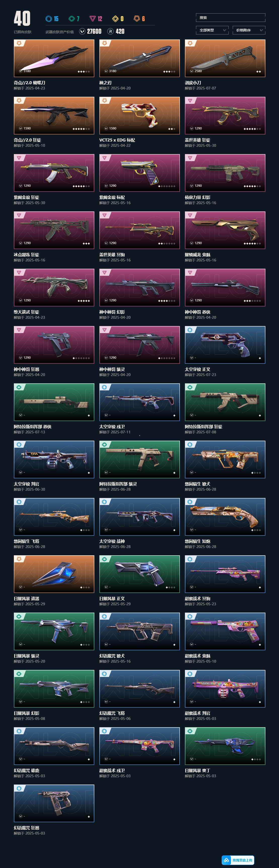Click the yellow Ultra tier icon showing 0
This screenshot has width=279, height=868.
[x=115, y=19]
